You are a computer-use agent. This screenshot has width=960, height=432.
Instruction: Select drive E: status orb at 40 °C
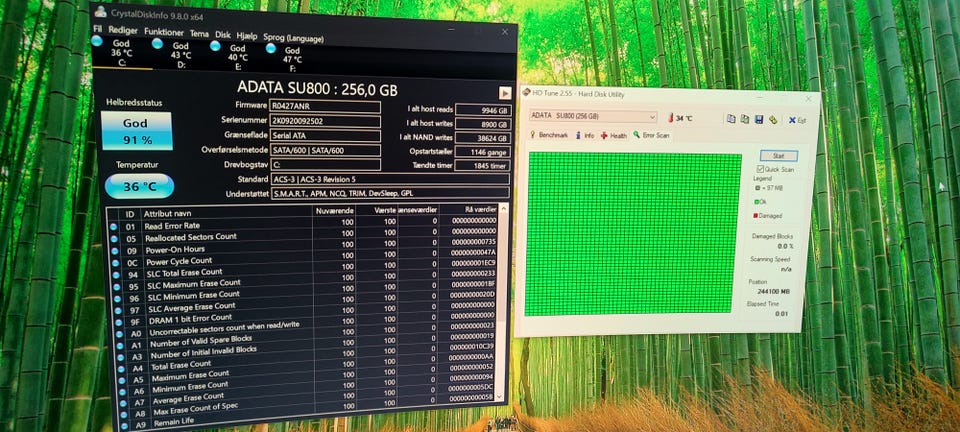215,45
